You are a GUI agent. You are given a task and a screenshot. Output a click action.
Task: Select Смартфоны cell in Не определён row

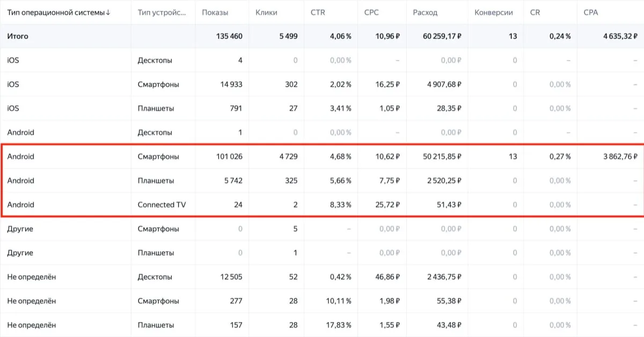(158, 301)
